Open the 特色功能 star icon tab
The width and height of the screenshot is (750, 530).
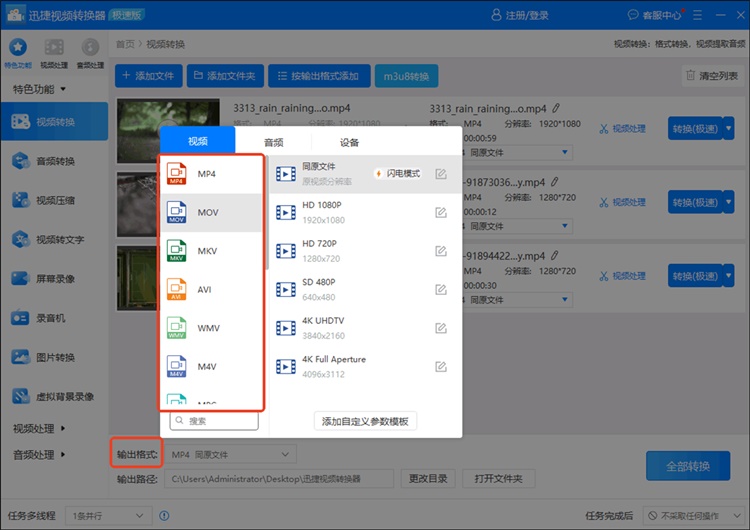[x=18, y=53]
